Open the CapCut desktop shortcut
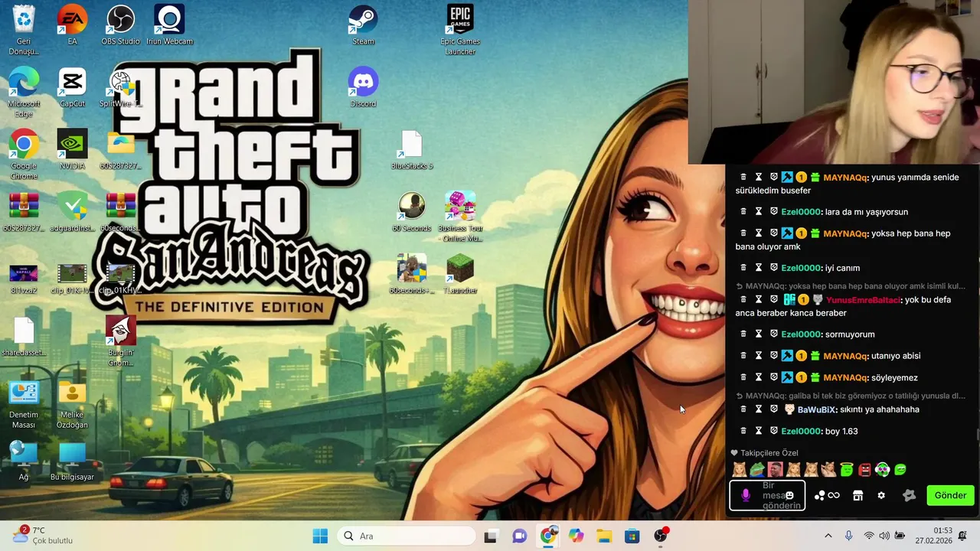Image resolution: width=980 pixels, height=551 pixels. tap(72, 87)
